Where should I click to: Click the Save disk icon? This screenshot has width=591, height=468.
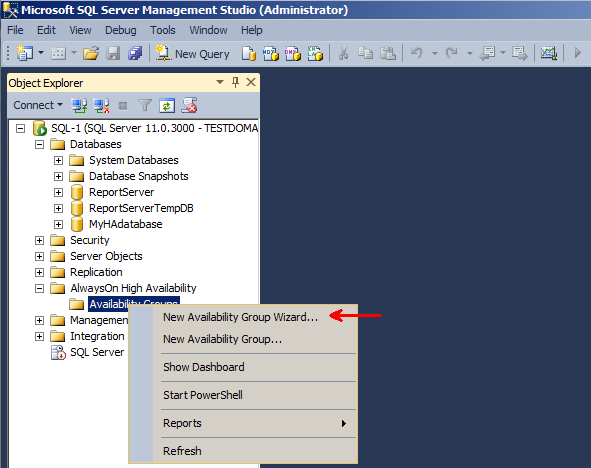(x=113, y=53)
